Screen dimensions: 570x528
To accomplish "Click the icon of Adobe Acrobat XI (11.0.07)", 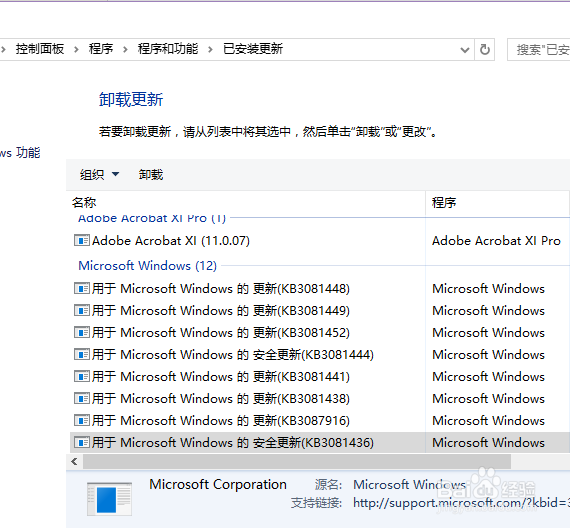I will coord(82,240).
